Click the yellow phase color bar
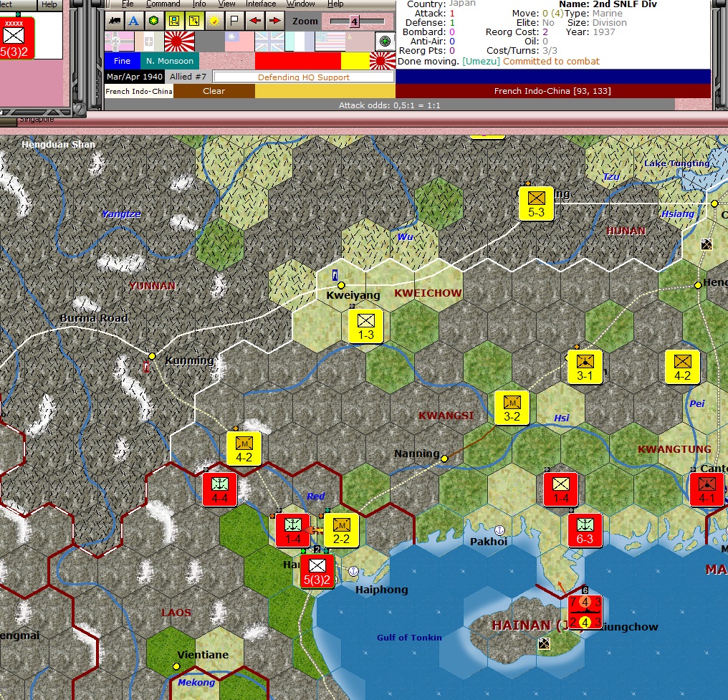This screenshot has height=700, width=728. (x=355, y=61)
